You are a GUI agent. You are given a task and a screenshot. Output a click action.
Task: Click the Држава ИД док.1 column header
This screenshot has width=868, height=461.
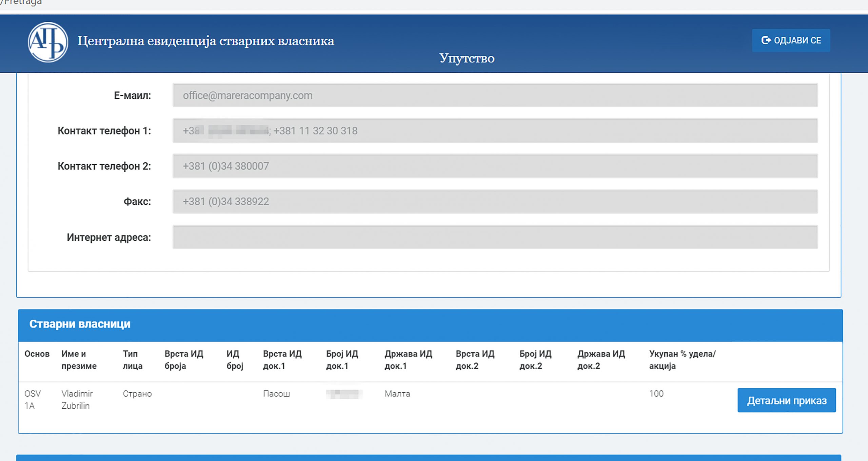tap(408, 360)
